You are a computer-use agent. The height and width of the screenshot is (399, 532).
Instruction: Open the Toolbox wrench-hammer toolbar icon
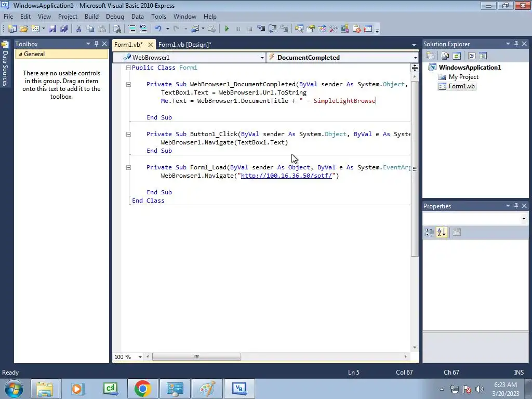pyautogui.click(x=333, y=29)
